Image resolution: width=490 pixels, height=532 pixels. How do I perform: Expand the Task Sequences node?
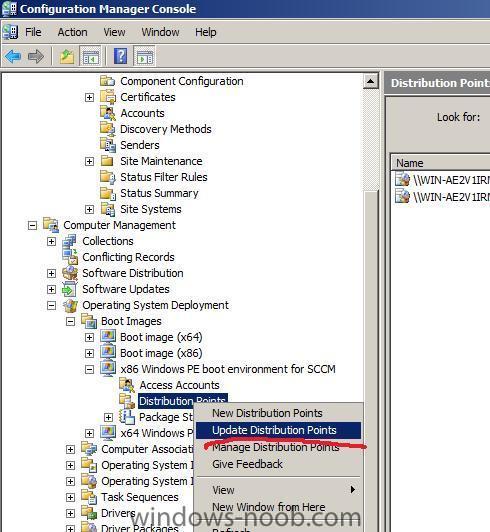click(70, 497)
